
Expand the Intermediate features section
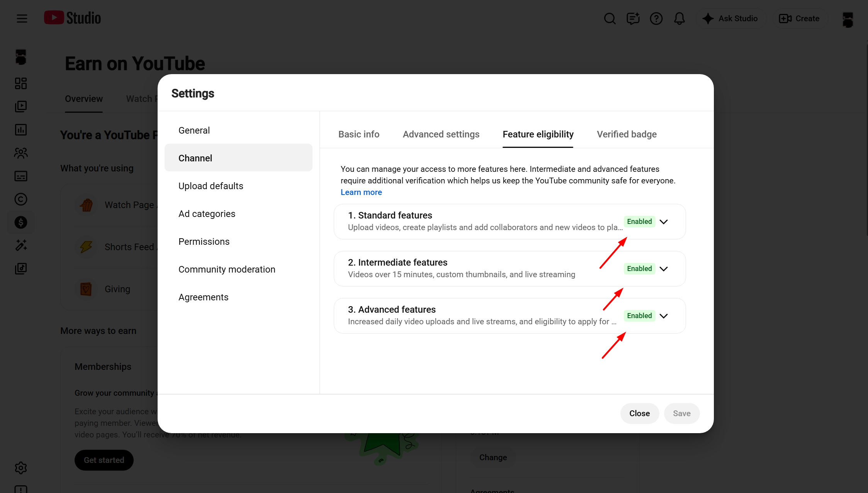tap(664, 269)
